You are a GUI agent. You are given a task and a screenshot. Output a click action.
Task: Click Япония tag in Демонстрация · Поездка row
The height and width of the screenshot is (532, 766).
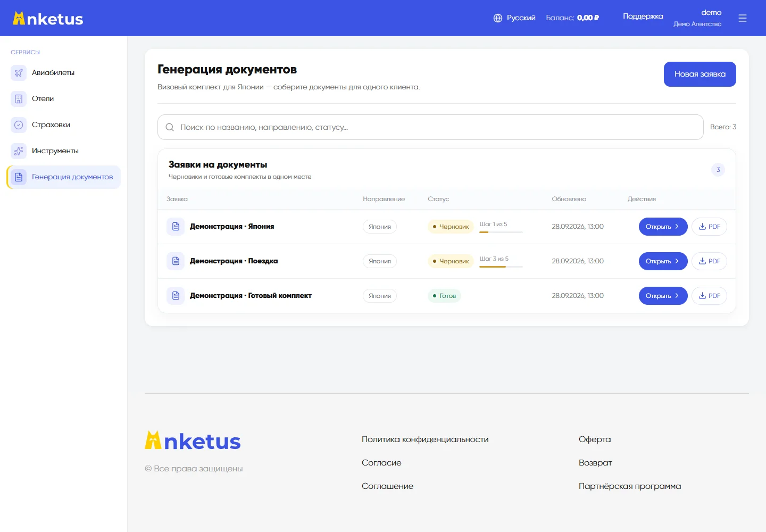pyautogui.click(x=380, y=261)
